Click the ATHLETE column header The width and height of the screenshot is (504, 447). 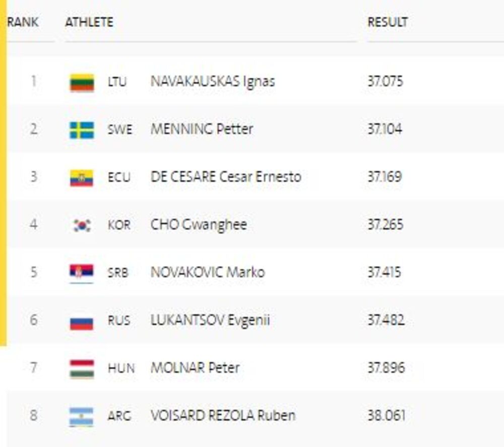(89, 23)
